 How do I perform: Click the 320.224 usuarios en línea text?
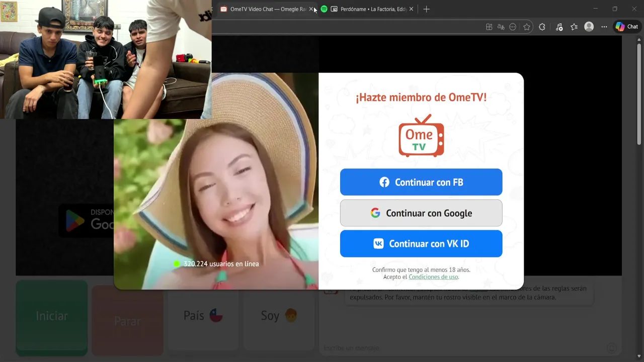click(221, 263)
